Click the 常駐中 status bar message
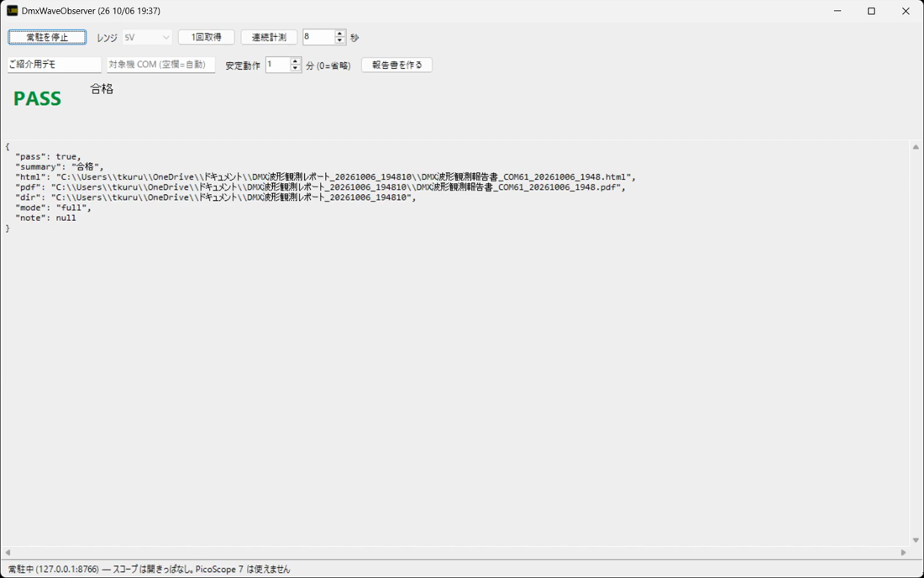The height and width of the screenshot is (578, 924). 149,569
